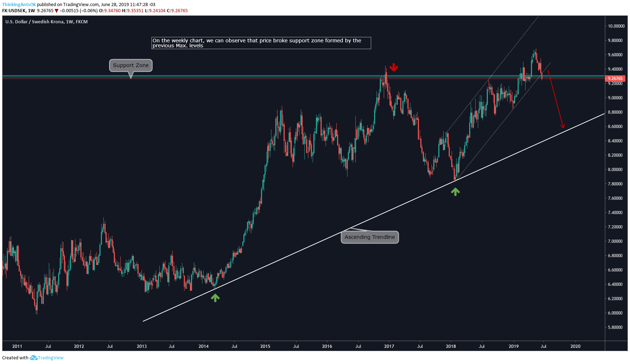Click the low value L:9.24104 in header
Image resolution: width=630 pixels, height=364 pixels.
(155, 11)
